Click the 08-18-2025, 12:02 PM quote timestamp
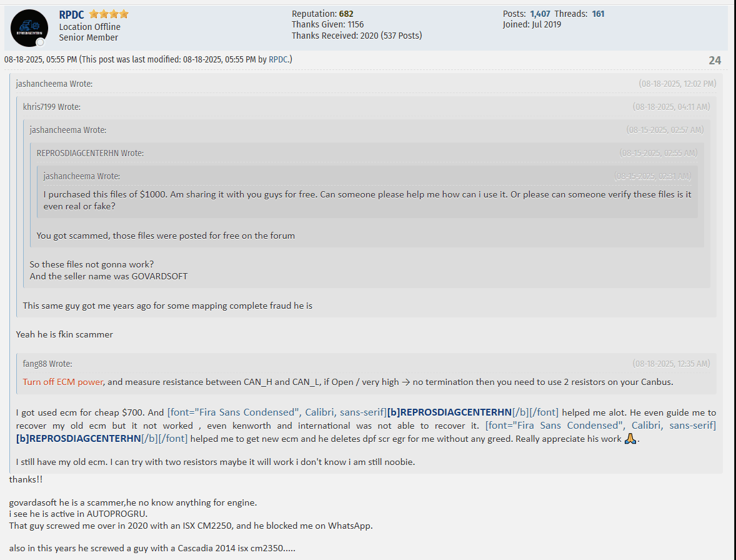The height and width of the screenshot is (560, 736). pyautogui.click(x=677, y=84)
